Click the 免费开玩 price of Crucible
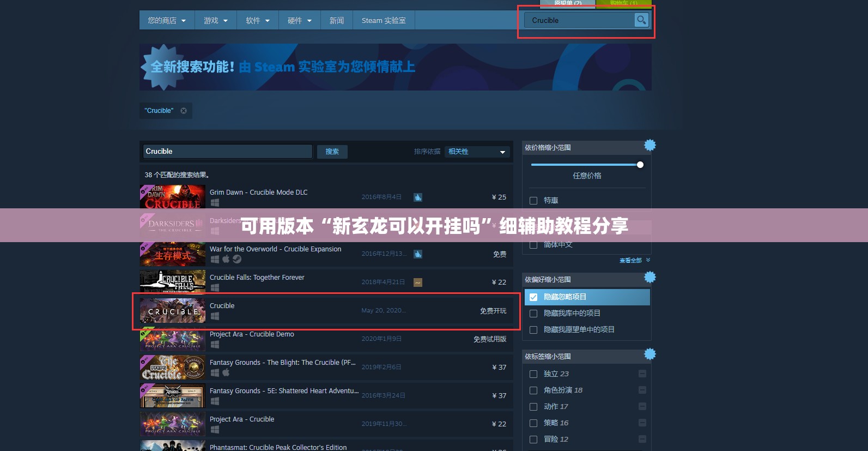This screenshot has width=868, height=451. coord(493,311)
